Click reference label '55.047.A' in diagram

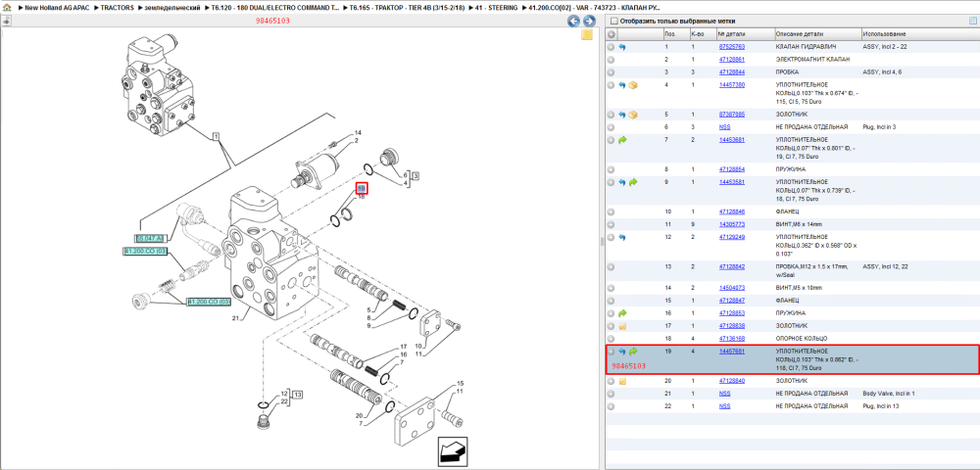click(x=150, y=238)
